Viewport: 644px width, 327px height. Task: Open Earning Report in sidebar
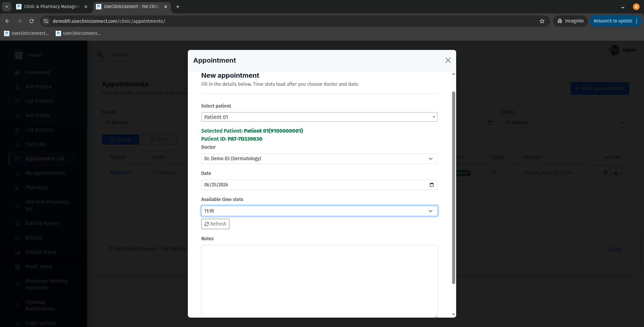pyautogui.click(x=42, y=223)
